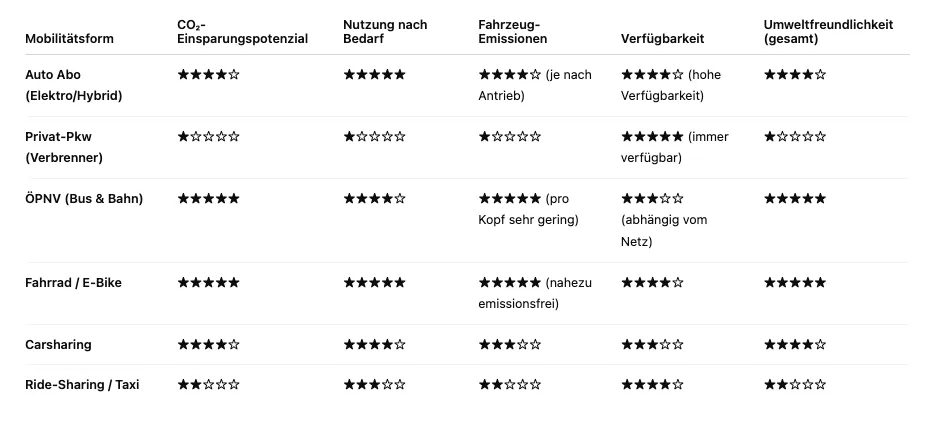The height and width of the screenshot is (432, 925).
Task: Click the Verfügbarkeit column header
Action: tap(662, 39)
